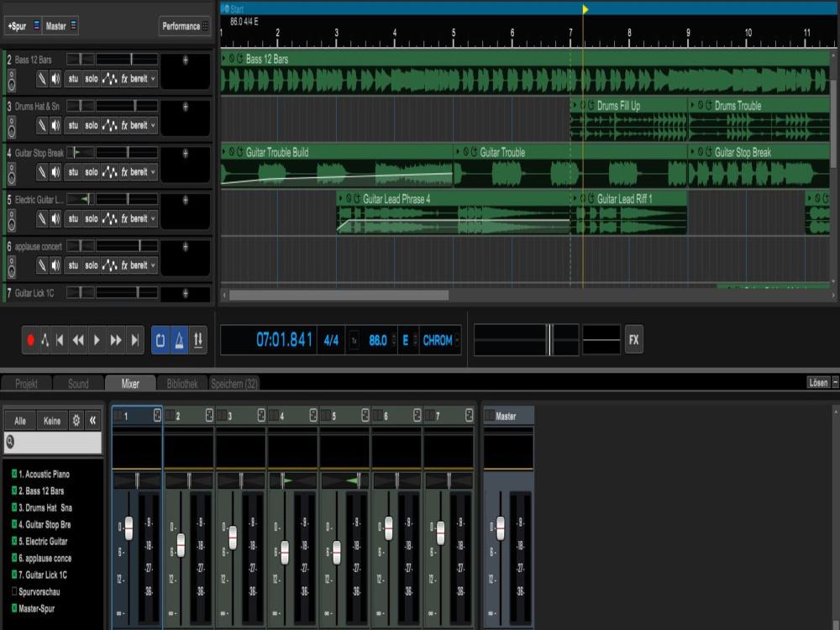
Task: Click the yellow playhead marker on ruler
Action: [x=585, y=9]
